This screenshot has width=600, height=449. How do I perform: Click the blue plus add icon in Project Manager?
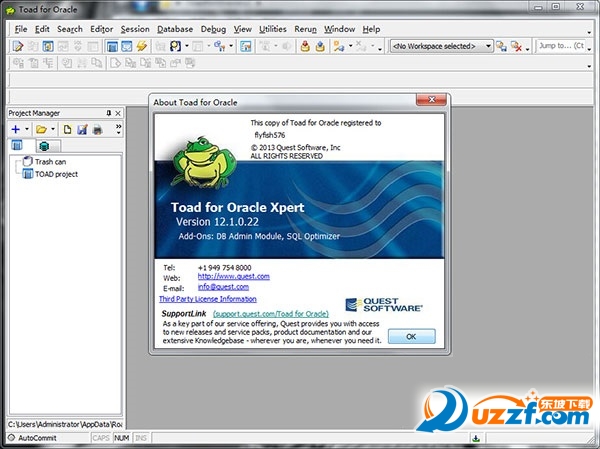tap(16, 129)
